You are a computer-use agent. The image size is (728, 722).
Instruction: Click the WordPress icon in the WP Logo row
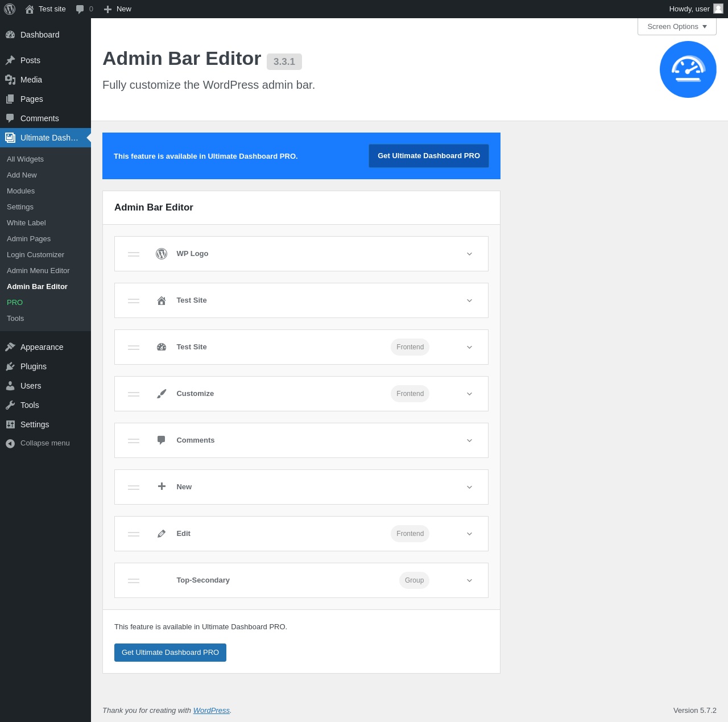162,254
